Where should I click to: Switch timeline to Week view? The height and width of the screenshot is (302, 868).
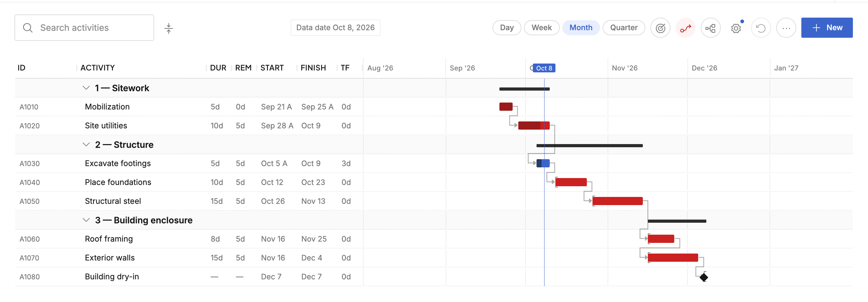pos(542,28)
